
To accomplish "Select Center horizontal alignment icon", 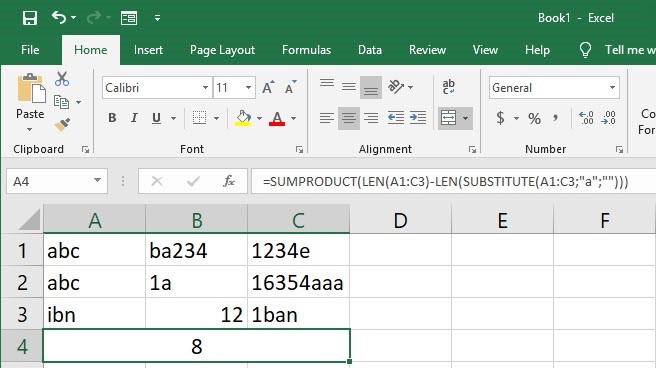I will tap(348, 118).
